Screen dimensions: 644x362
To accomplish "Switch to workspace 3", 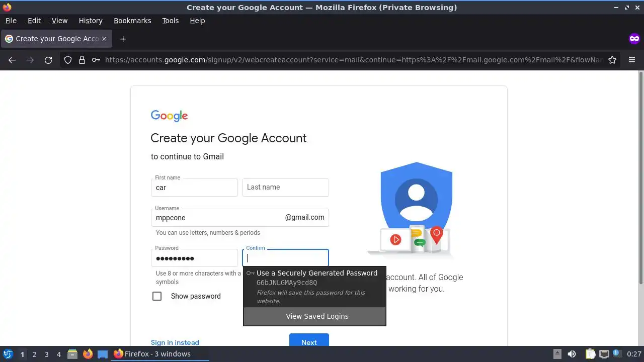I will point(46,354).
